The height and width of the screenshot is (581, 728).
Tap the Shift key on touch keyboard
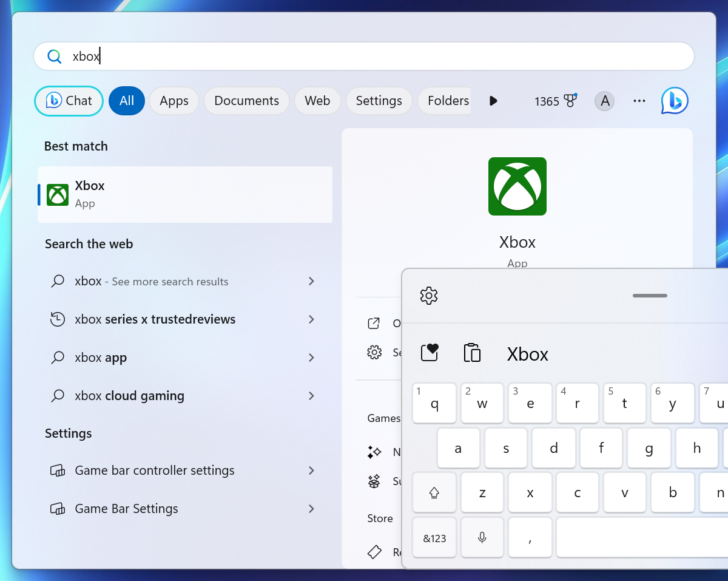pyautogui.click(x=434, y=493)
